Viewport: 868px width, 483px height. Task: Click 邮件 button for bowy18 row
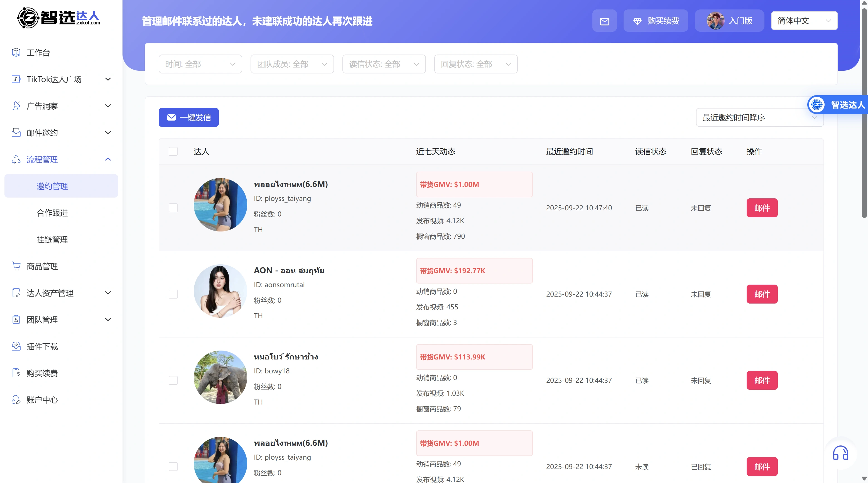click(x=762, y=380)
